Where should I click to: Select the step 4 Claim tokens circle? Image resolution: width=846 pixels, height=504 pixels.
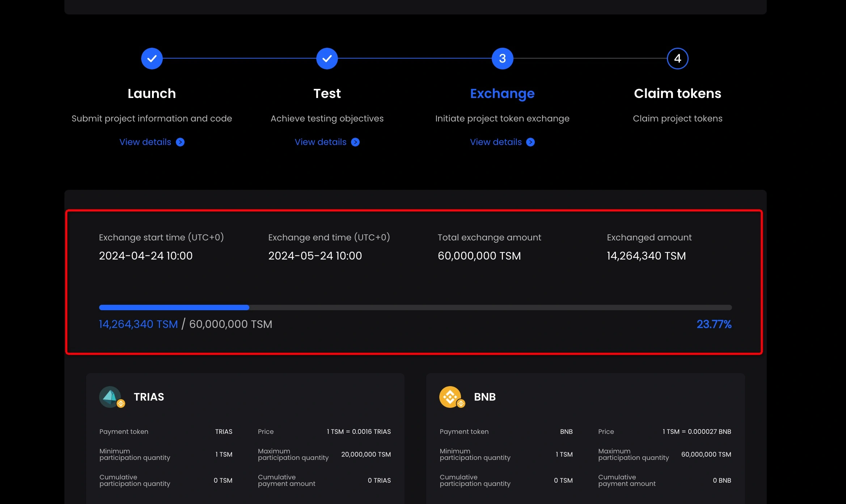pos(677,59)
